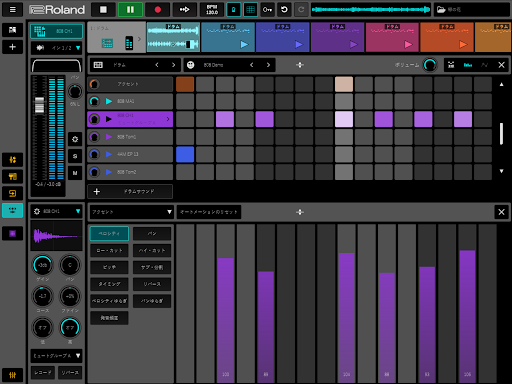Viewport: 512px width, 384px height.
Task: Click the pattern face icon beside 808 Demo
Action: [191, 65]
